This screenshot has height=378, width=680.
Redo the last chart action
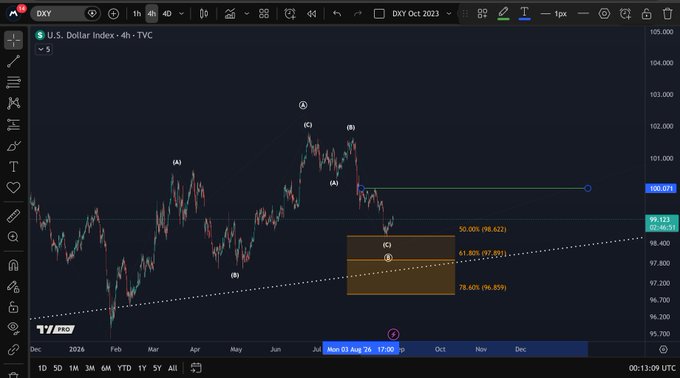click(x=358, y=14)
